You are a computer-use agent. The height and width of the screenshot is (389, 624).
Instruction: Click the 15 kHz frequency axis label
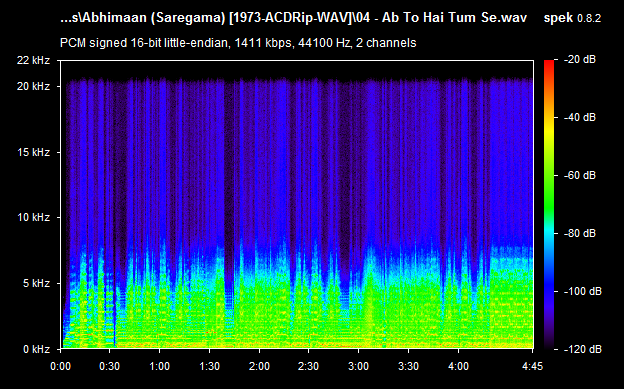pyautogui.click(x=33, y=152)
